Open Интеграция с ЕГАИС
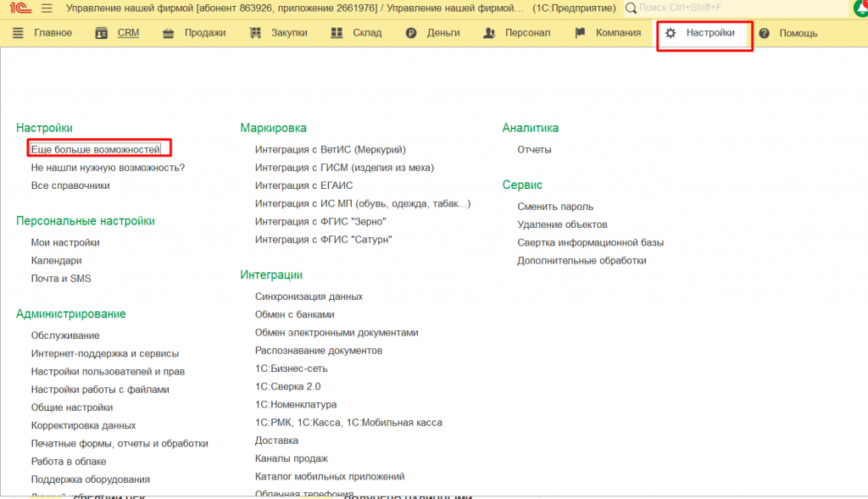The width and height of the screenshot is (868, 499). coord(304,186)
